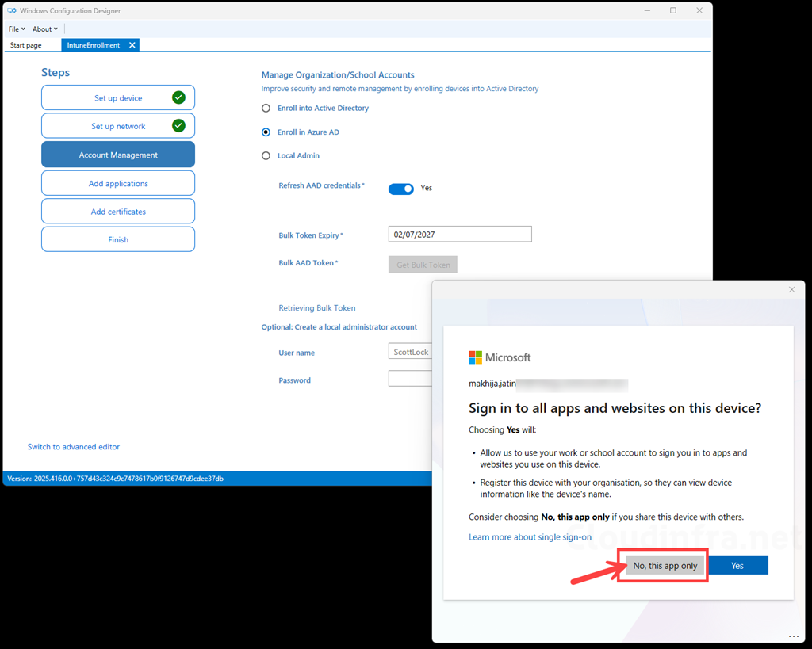Click the Microsoft logo in the dialog
Image resolution: width=812 pixels, height=649 pixels.
pyautogui.click(x=500, y=357)
